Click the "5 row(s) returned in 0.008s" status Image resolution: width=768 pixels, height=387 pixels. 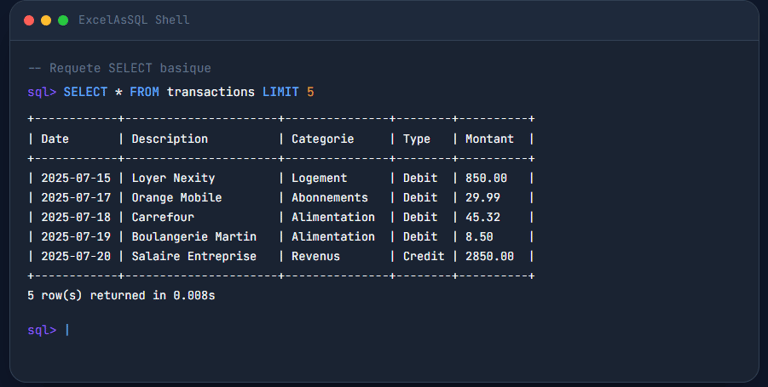[121, 296]
